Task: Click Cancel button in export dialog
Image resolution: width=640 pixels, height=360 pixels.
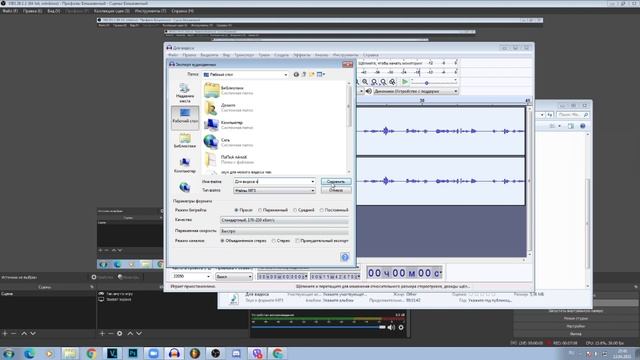Action: [x=336, y=190]
